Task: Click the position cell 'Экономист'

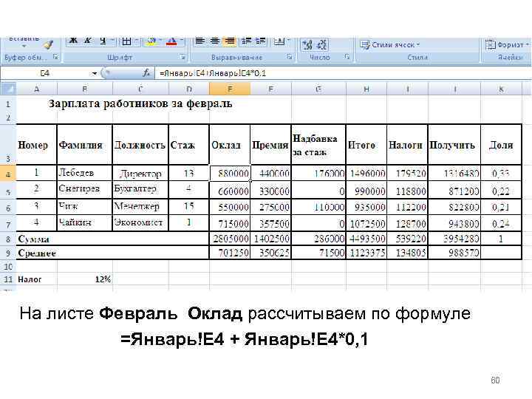Action: 140,222
